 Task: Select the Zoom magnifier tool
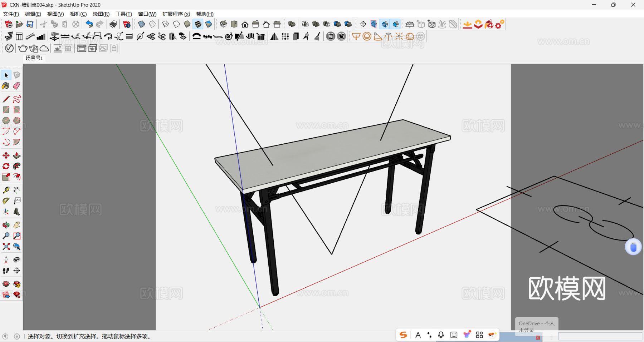pos(6,236)
